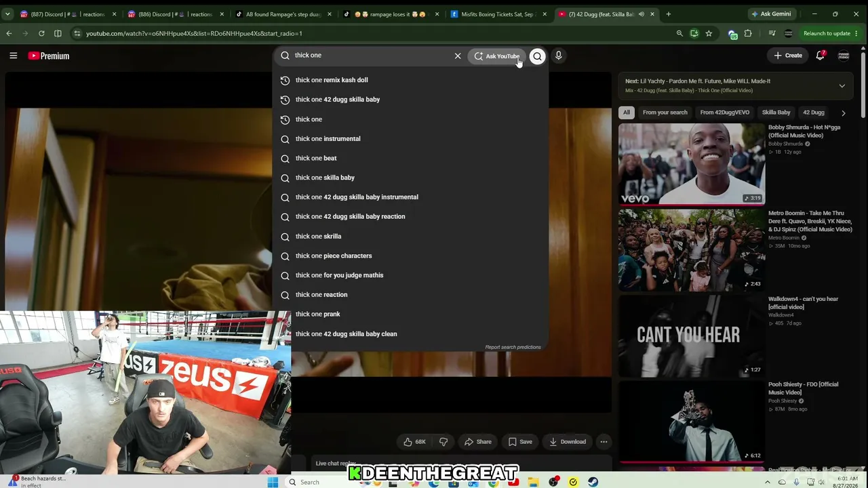Viewport: 868px width, 488px height.
Task: Open Metro Boomin Take Me Thru Dere thumbnail
Action: click(x=691, y=249)
